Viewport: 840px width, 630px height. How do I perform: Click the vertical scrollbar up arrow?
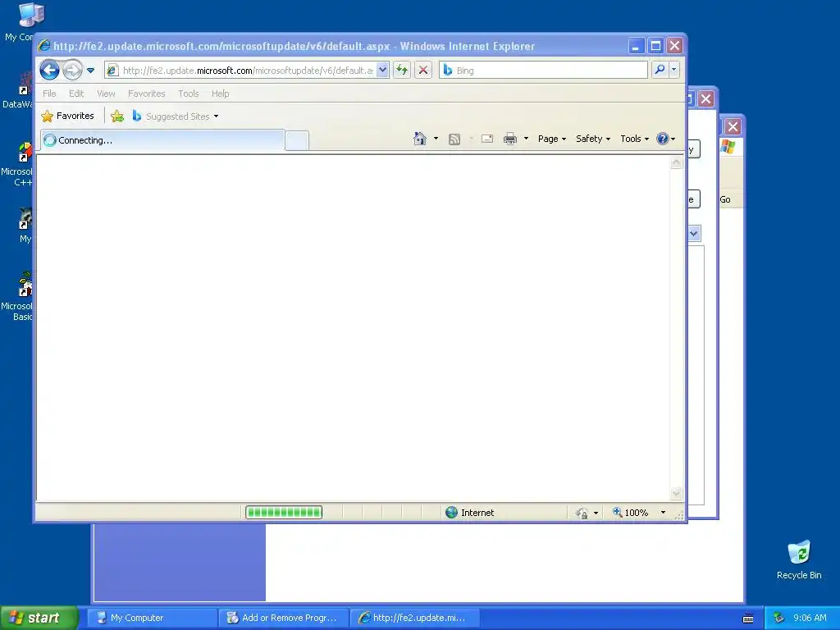[676, 163]
